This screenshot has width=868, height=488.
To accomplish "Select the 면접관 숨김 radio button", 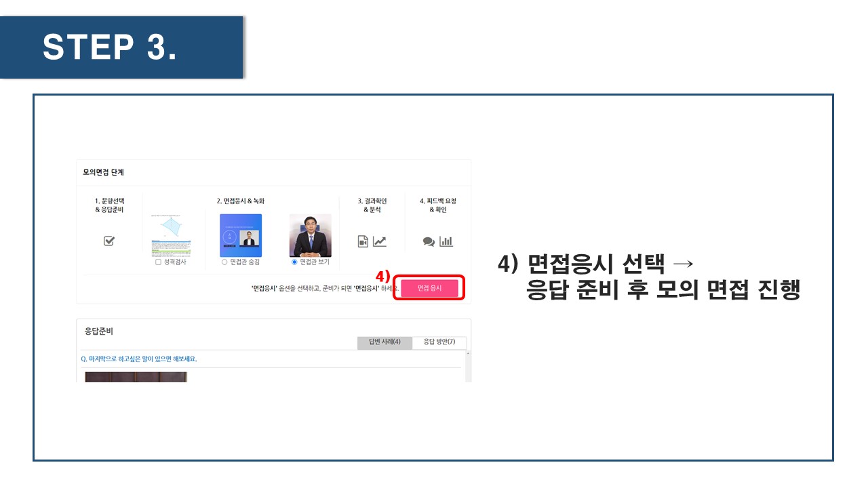I will tap(224, 262).
